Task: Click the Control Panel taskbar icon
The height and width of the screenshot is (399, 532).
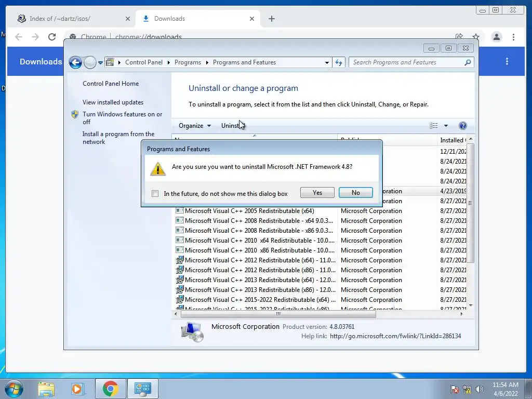Action: point(142,389)
